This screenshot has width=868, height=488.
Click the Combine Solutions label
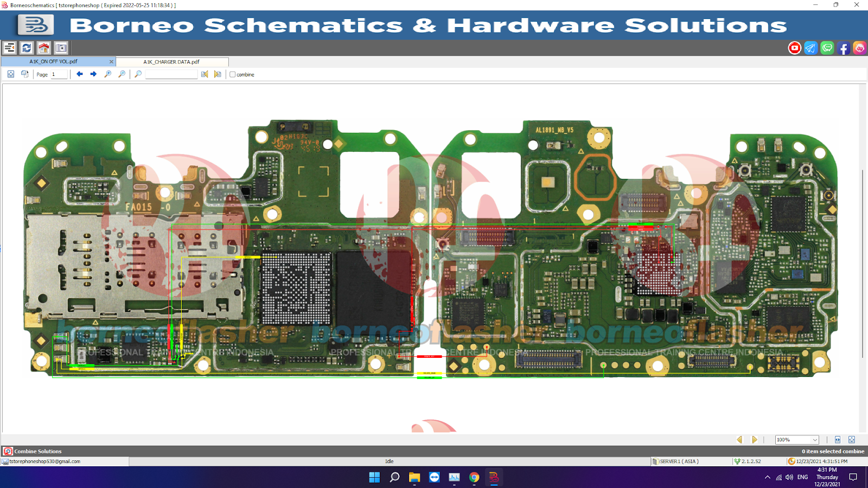click(38, 451)
